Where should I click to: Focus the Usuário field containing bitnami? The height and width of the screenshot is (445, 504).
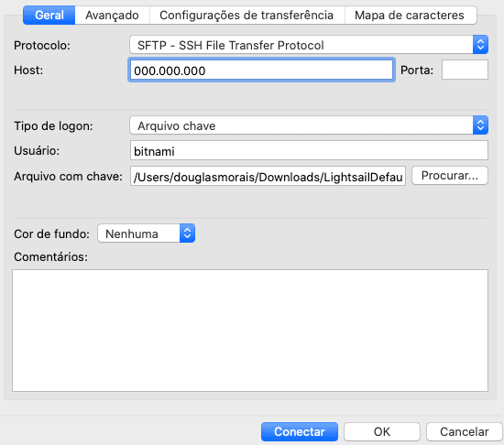coord(309,150)
